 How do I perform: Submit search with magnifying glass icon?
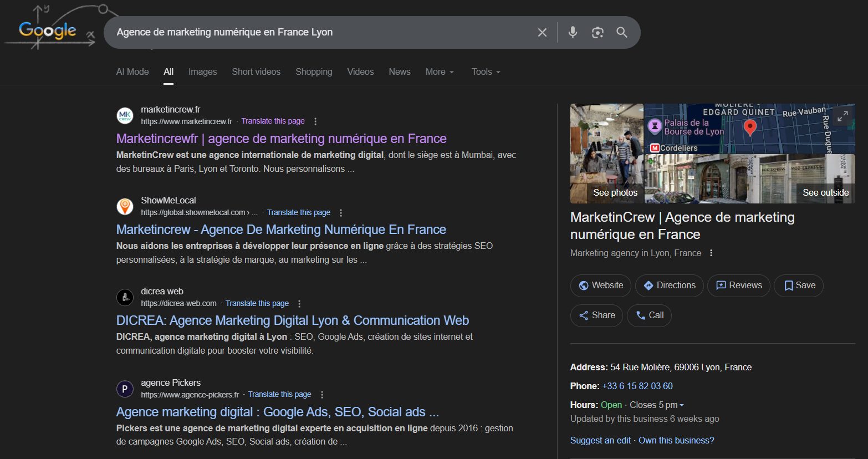tap(622, 32)
